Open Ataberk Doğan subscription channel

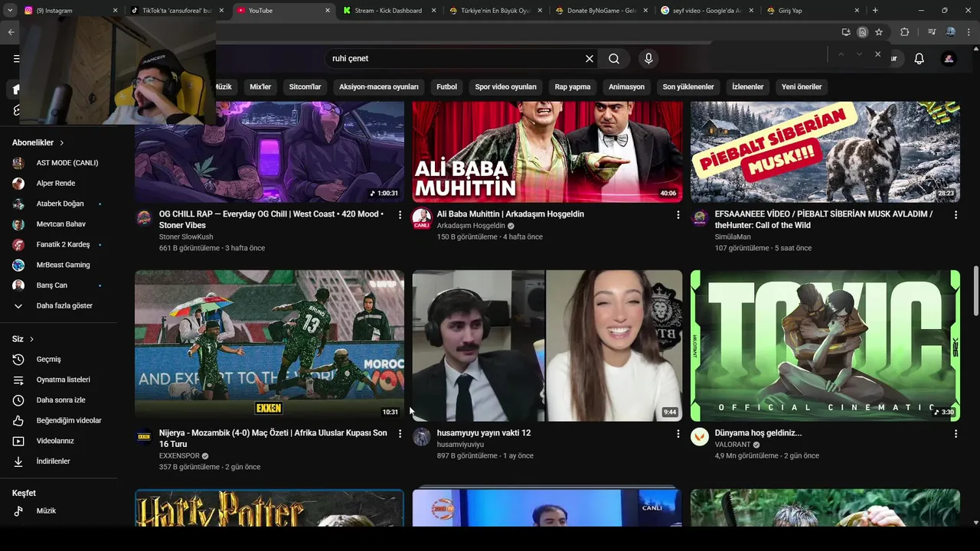tap(61, 204)
